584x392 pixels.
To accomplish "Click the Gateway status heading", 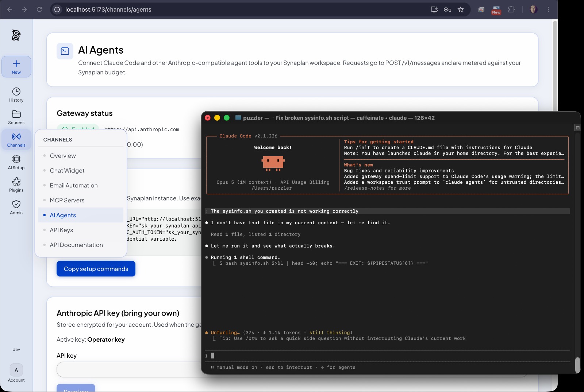I will tap(85, 113).
